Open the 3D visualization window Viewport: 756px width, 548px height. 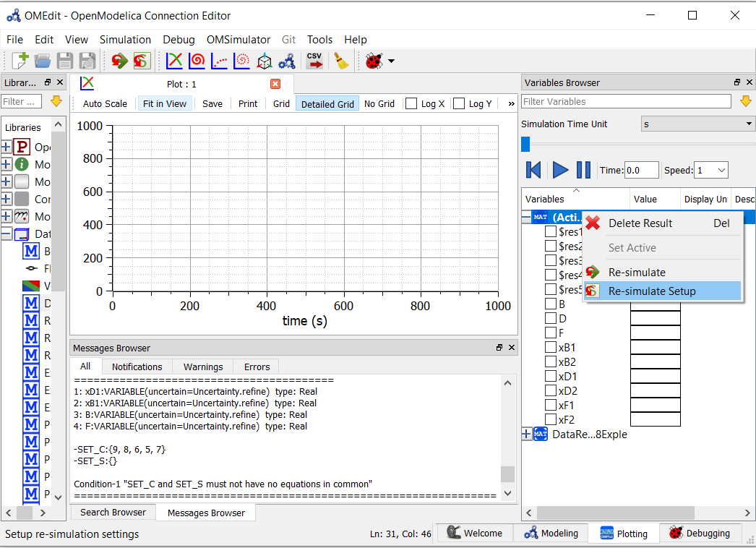(x=263, y=61)
